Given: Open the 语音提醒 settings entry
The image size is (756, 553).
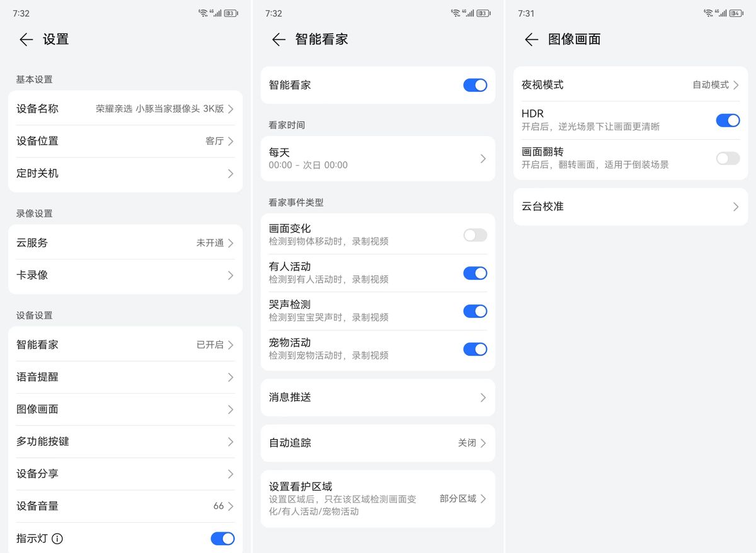Looking at the screenshot, I should (x=125, y=377).
